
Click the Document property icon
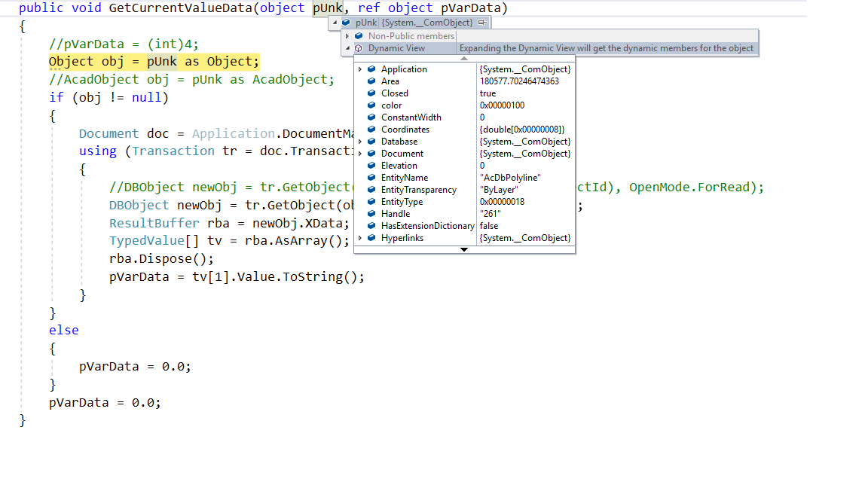371,154
